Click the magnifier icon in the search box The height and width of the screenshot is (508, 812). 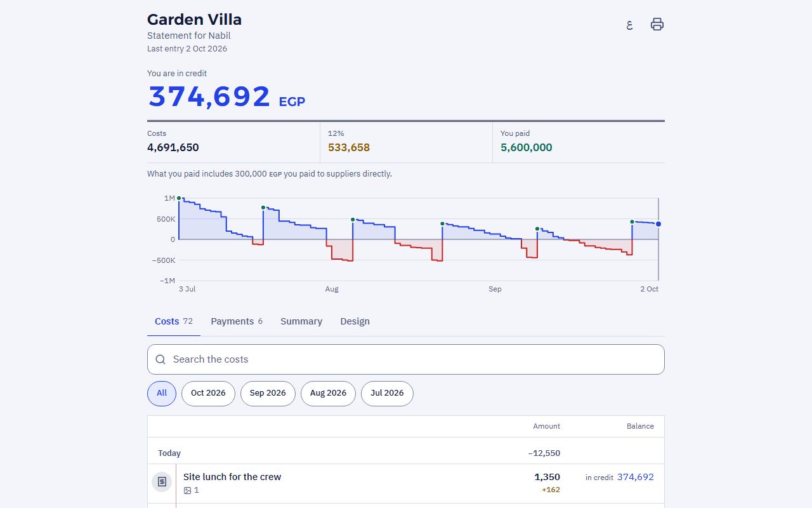tap(160, 359)
